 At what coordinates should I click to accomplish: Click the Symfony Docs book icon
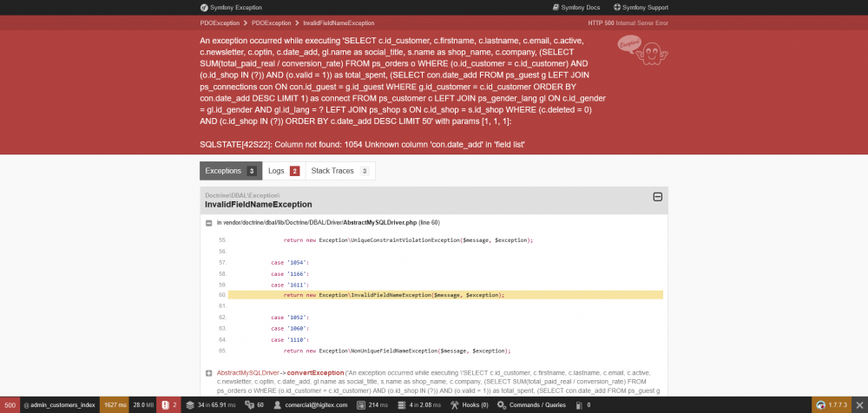click(x=556, y=8)
